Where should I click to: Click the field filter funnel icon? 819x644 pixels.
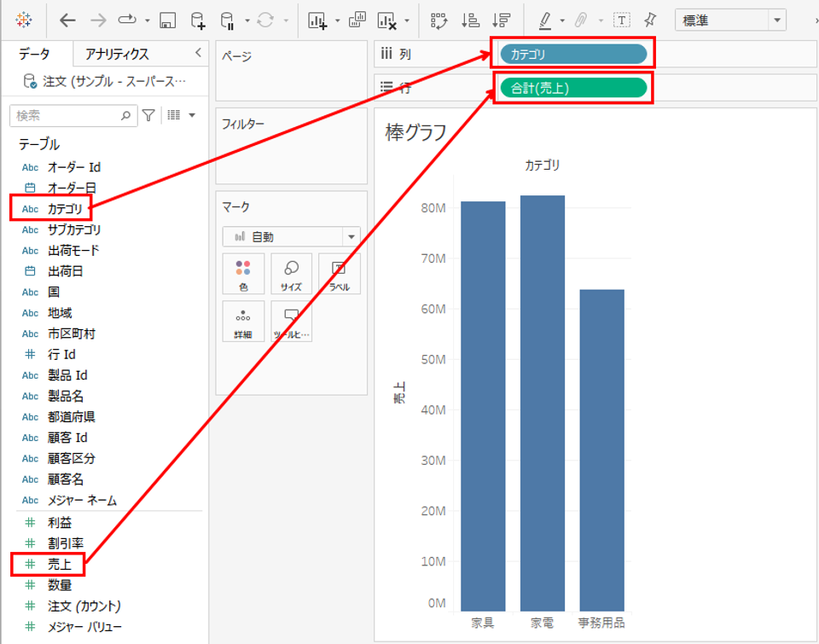tap(148, 115)
